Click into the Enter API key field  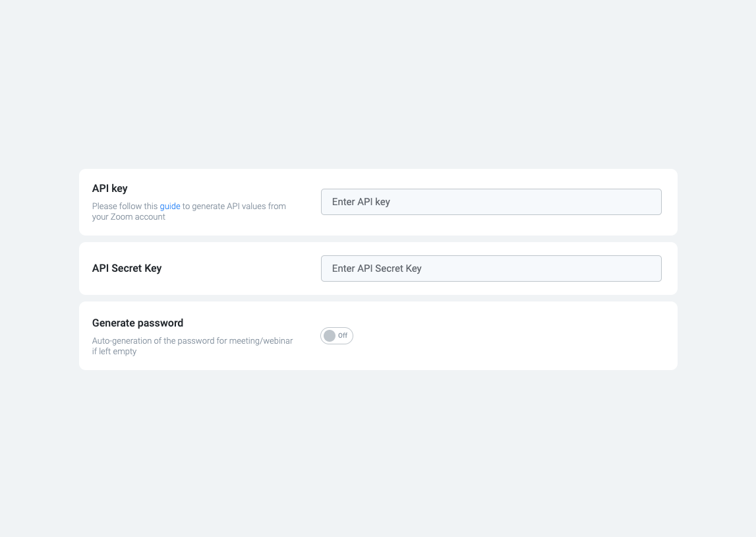pos(490,202)
